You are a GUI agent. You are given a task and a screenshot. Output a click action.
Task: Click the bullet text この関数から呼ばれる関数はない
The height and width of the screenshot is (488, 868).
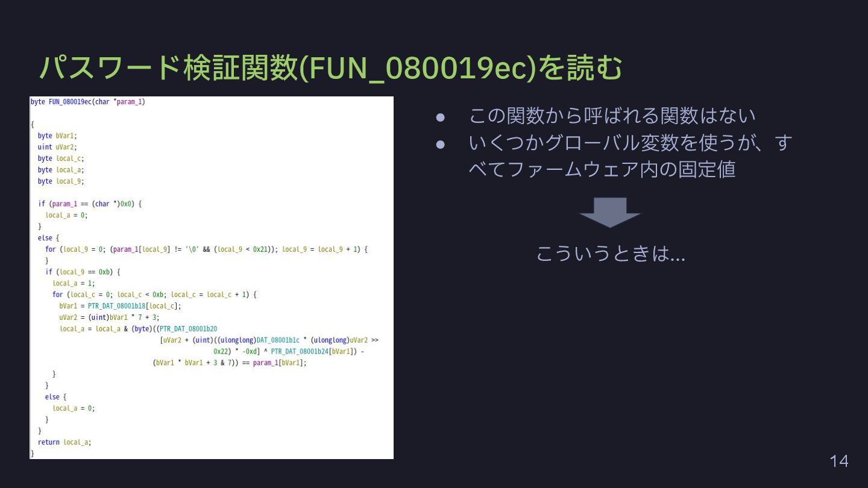612,115
